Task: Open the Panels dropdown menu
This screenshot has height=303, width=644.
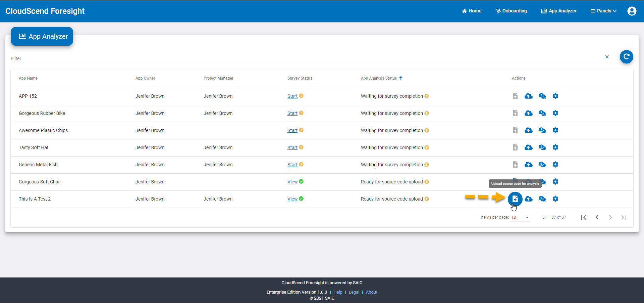Action: (x=603, y=11)
